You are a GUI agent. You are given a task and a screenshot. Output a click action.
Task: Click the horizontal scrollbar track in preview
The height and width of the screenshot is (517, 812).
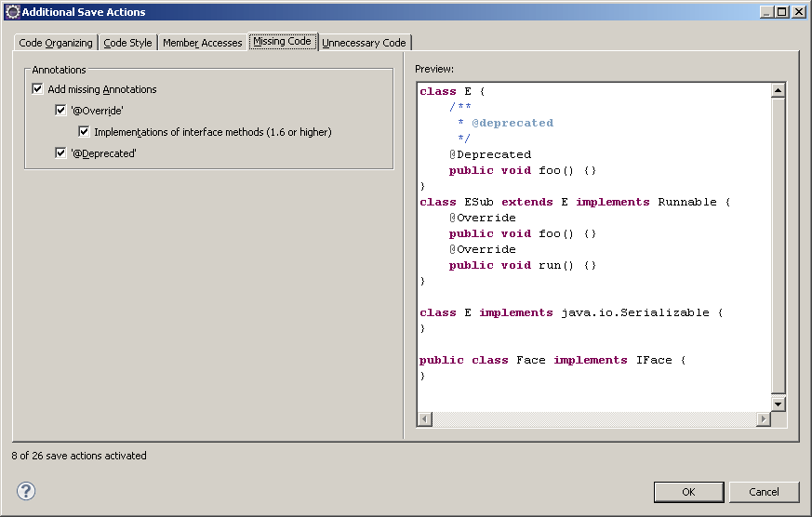[594, 418]
